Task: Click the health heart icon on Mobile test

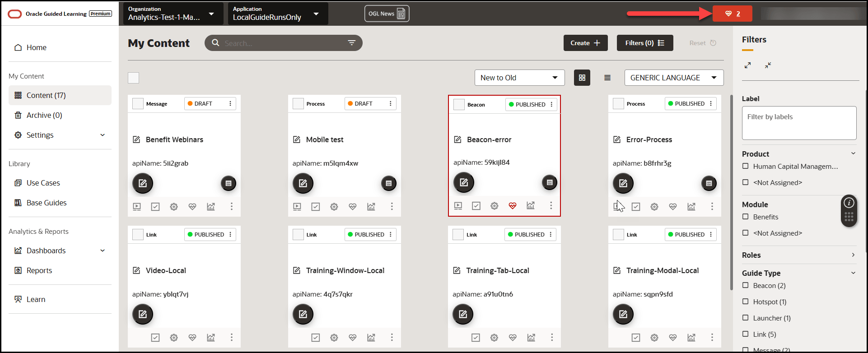Action: pos(353,207)
